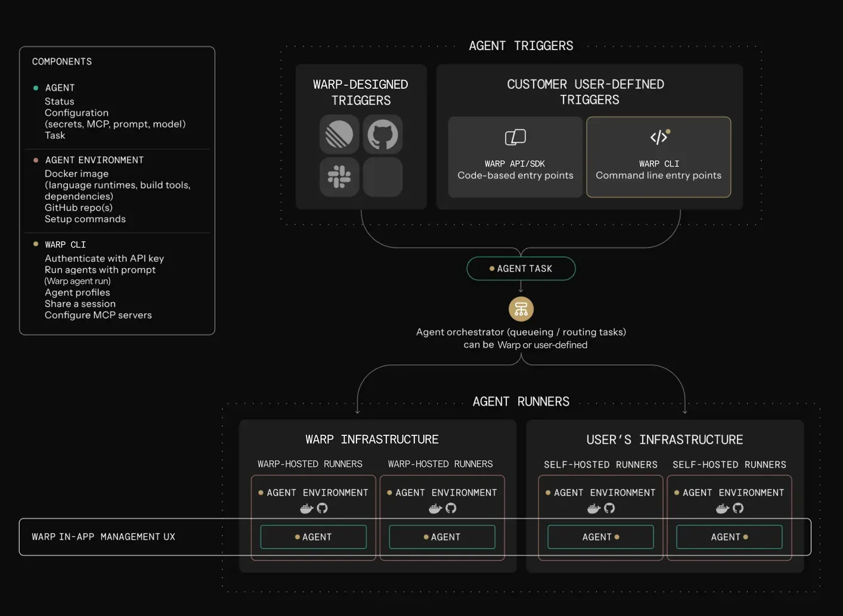This screenshot has height=616, width=843.
Task: Click the 'COMPONENTS' panel heading
Action: [x=62, y=61]
